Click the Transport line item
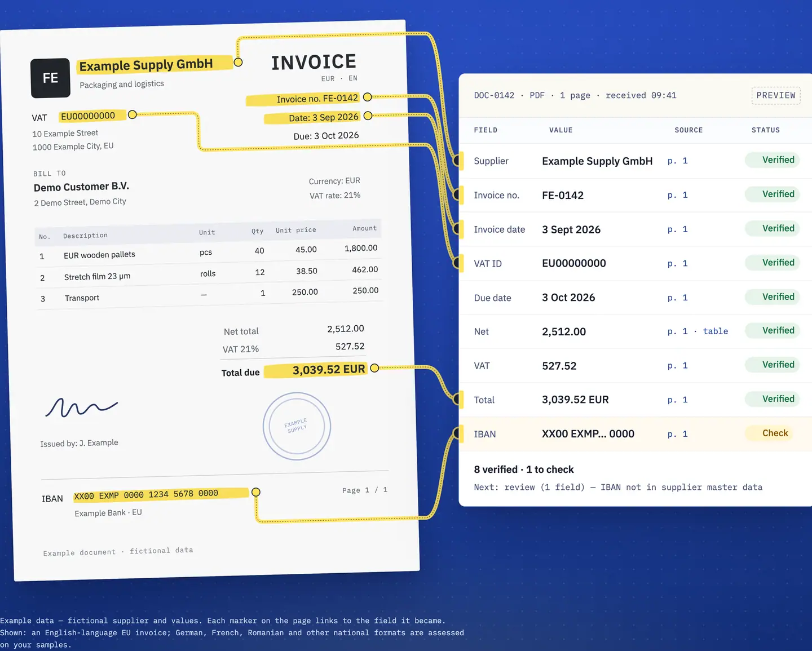Screen dimensions: 812x651 82,298
